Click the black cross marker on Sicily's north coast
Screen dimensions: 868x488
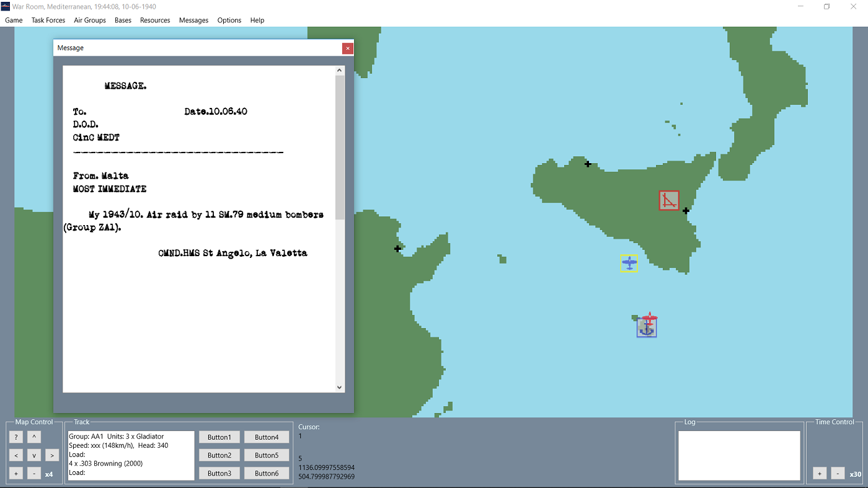[x=588, y=164]
